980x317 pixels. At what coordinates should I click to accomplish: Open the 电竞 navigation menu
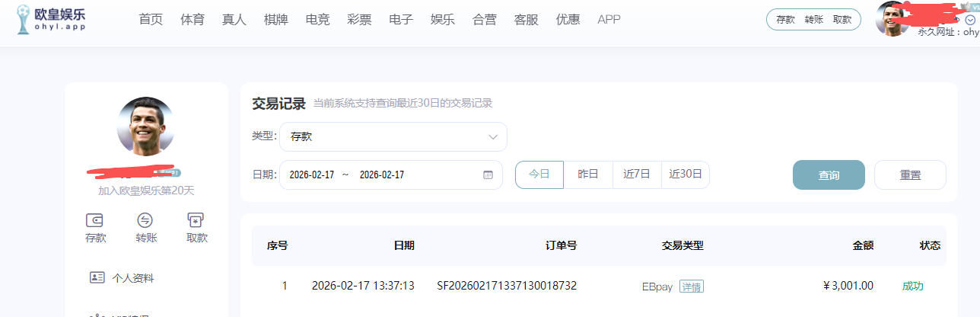[317, 20]
